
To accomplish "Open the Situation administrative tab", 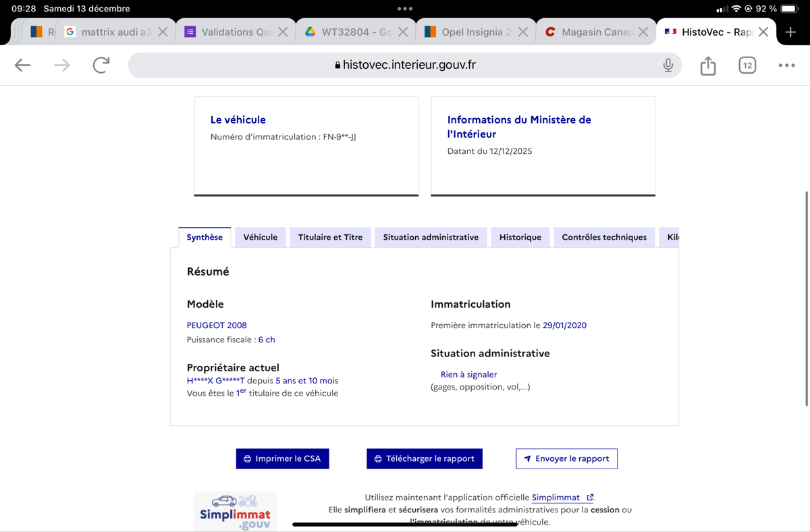I will pyautogui.click(x=431, y=237).
